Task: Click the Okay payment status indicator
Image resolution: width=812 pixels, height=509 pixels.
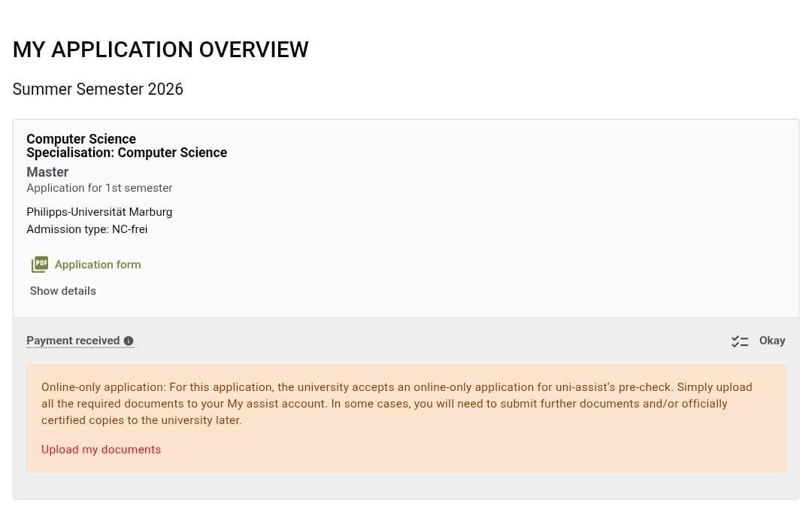Action: pos(772,341)
